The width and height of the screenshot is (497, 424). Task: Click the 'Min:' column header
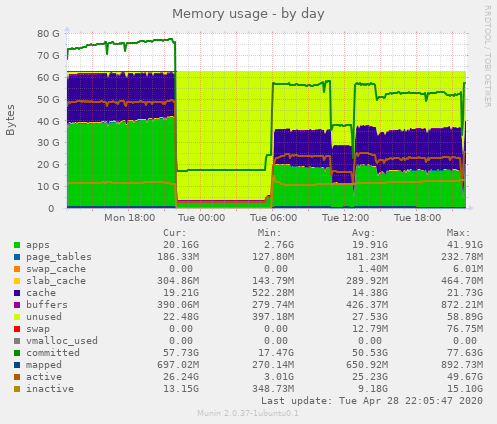pos(269,233)
